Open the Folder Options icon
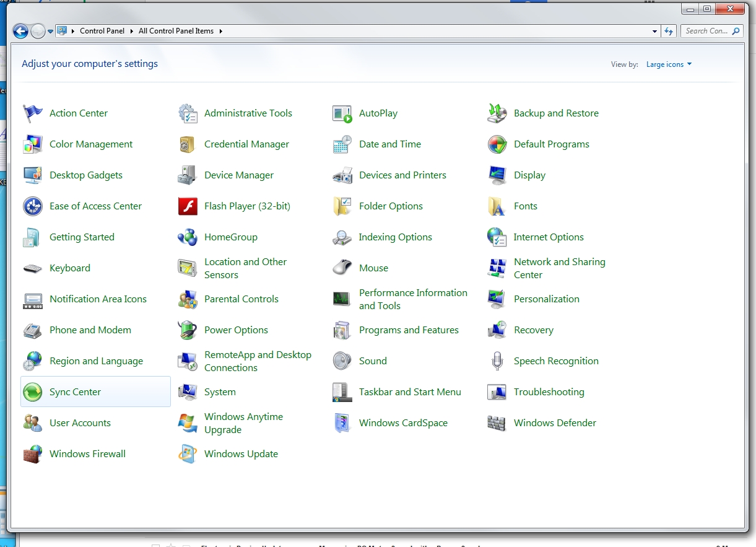This screenshot has height=547, width=756. pyautogui.click(x=342, y=206)
